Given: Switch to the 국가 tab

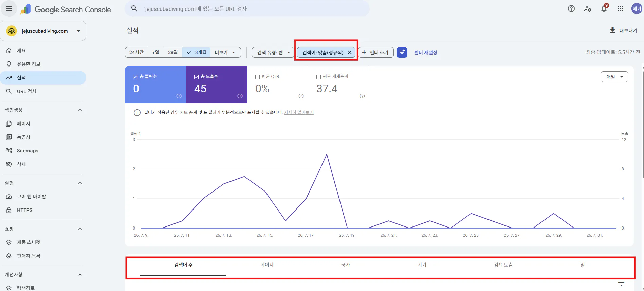Looking at the screenshot, I should (346, 265).
